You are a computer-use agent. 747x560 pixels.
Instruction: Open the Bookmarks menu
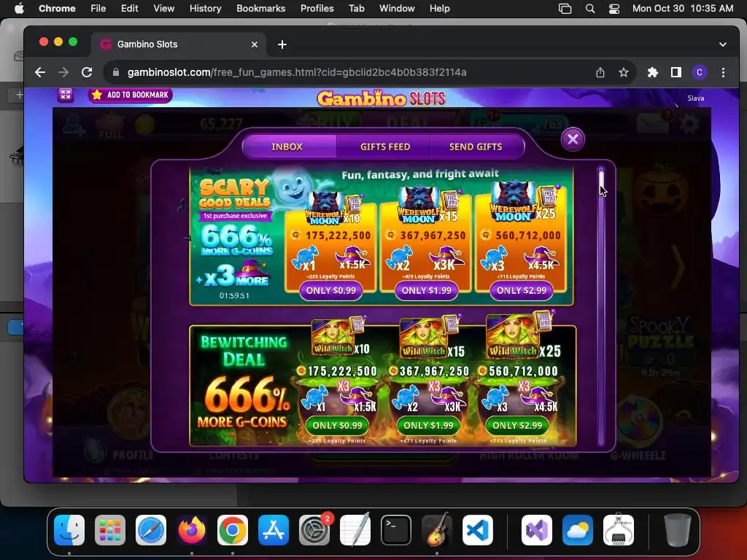pyautogui.click(x=260, y=8)
